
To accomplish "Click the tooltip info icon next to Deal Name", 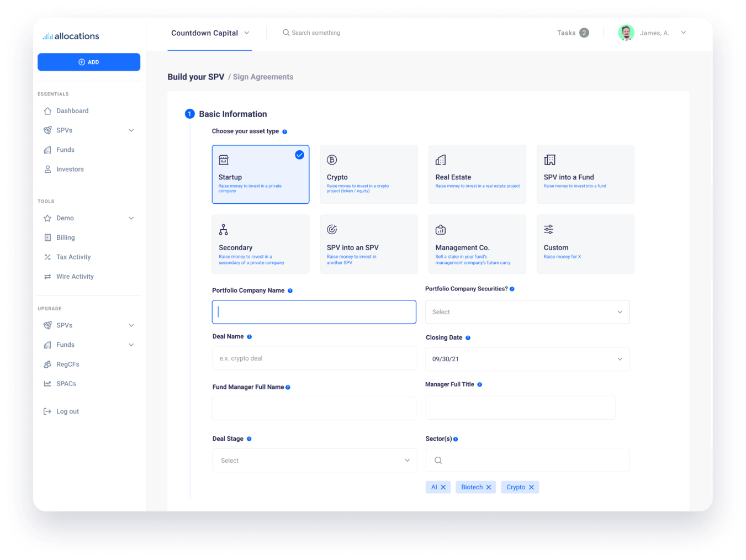I will [249, 336].
